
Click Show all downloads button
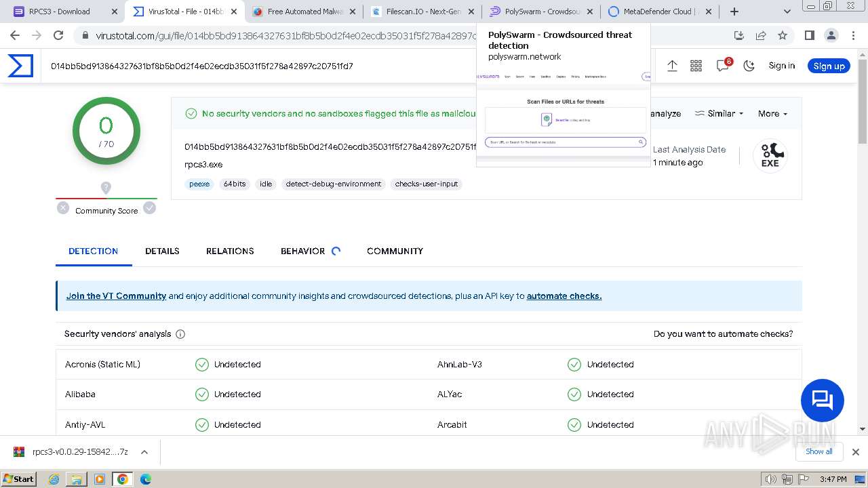(x=818, y=451)
